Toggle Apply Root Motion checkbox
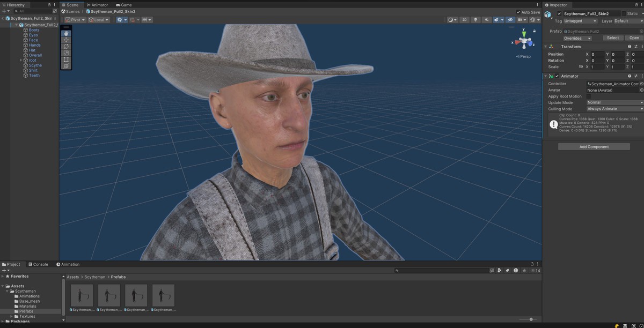Screen dimensions: 644x328 pyautogui.click(x=589, y=96)
